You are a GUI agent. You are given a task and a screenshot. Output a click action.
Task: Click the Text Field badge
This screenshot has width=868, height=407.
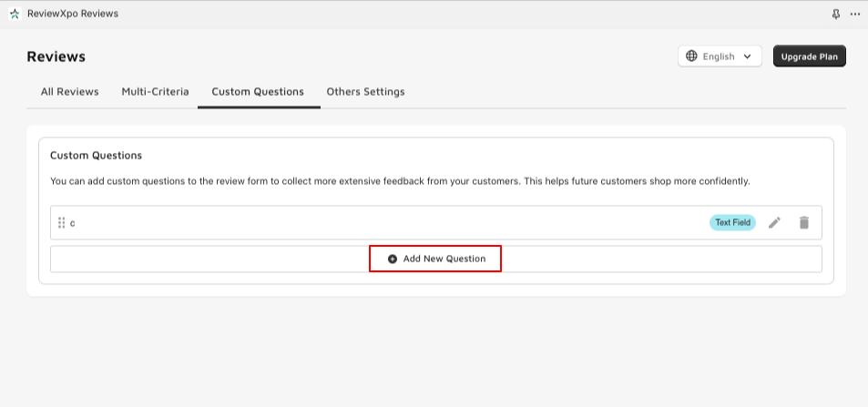732,222
